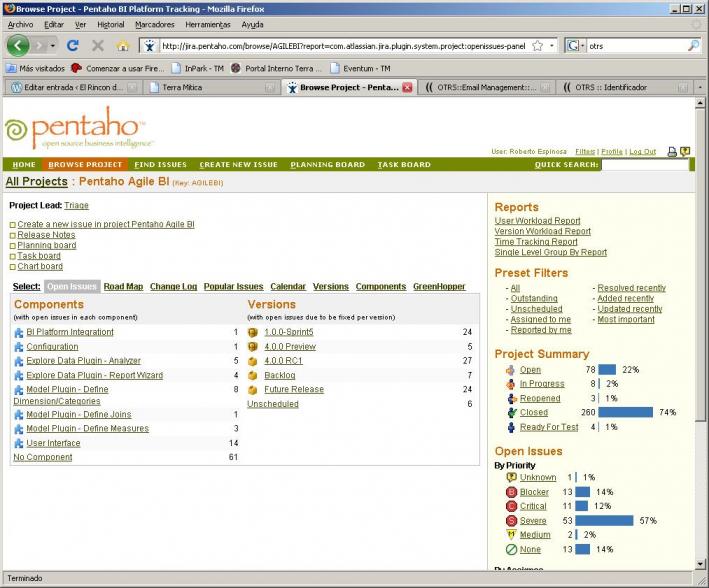Click the search magnifier icon in Firefox search box
Image resolution: width=709 pixels, height=588 pixels.
pos(693,46)
